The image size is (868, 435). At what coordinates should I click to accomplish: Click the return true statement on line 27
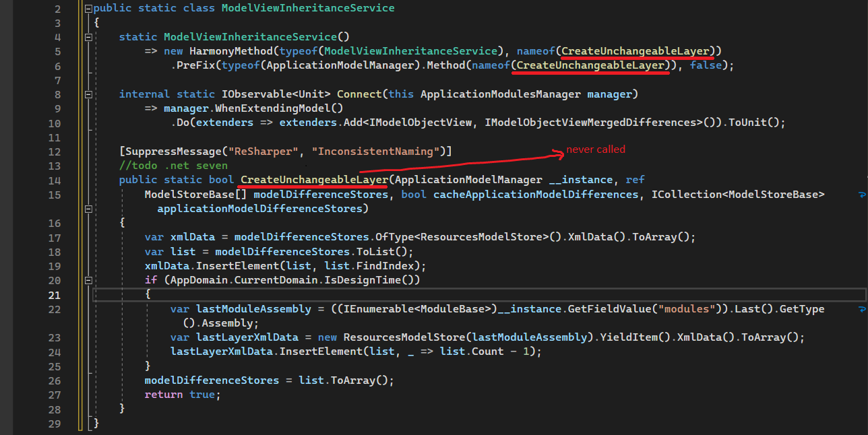point(182,395)
